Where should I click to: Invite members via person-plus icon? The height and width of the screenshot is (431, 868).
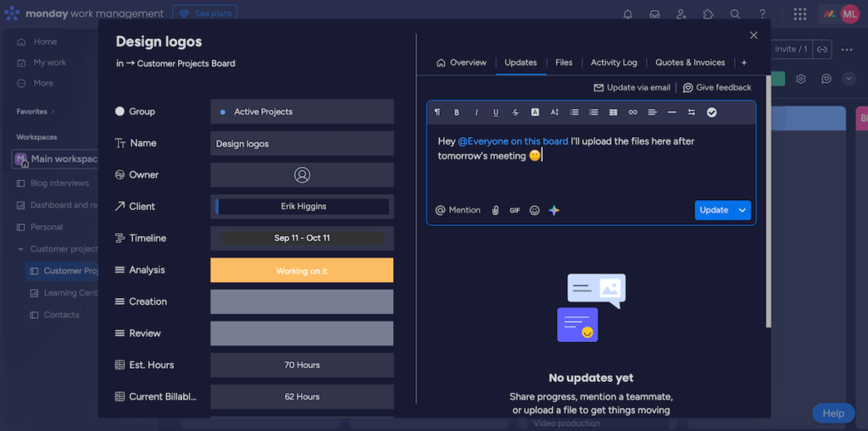click(x=682, y=14)
